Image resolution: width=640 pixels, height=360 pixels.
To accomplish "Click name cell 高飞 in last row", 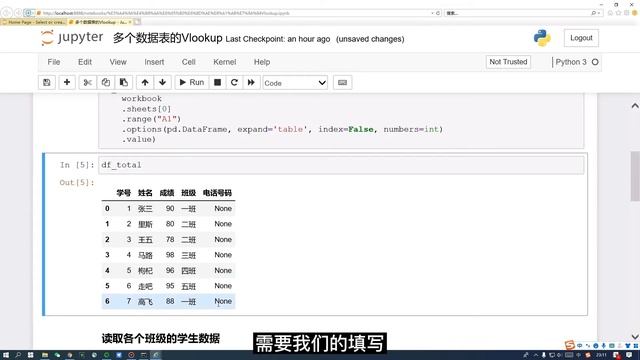I will click(x=145, y=302).
